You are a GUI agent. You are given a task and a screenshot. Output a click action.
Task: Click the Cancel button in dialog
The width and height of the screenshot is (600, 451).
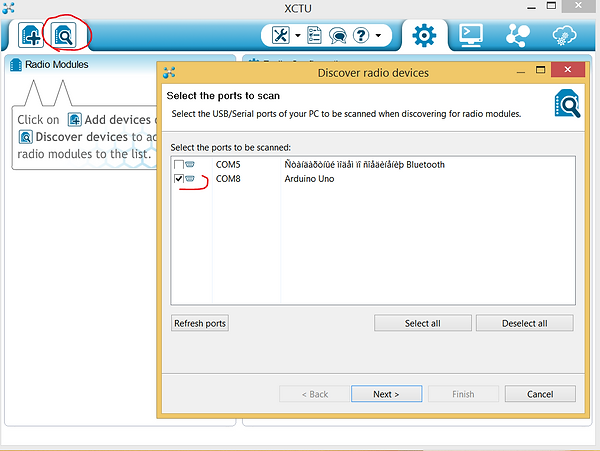(540, 394)
